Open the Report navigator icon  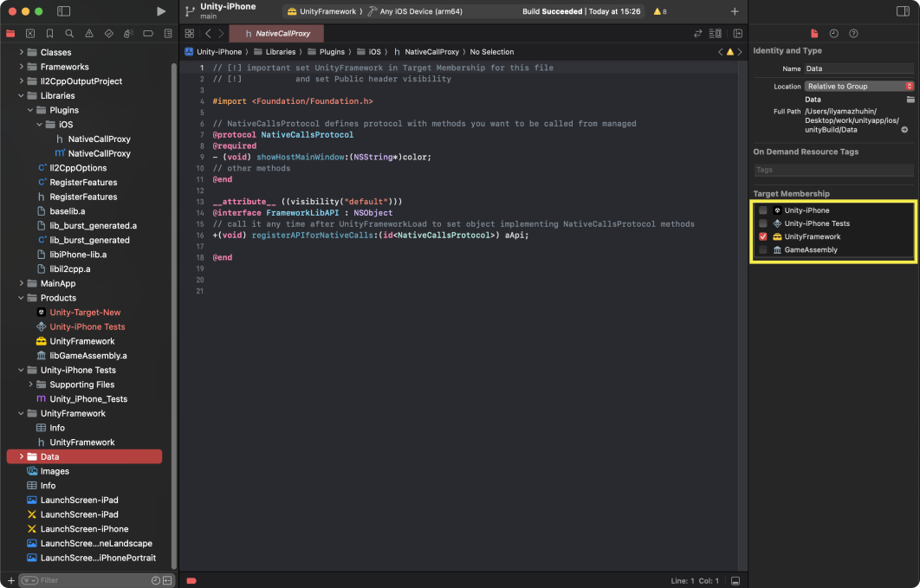tap(168, 34)
